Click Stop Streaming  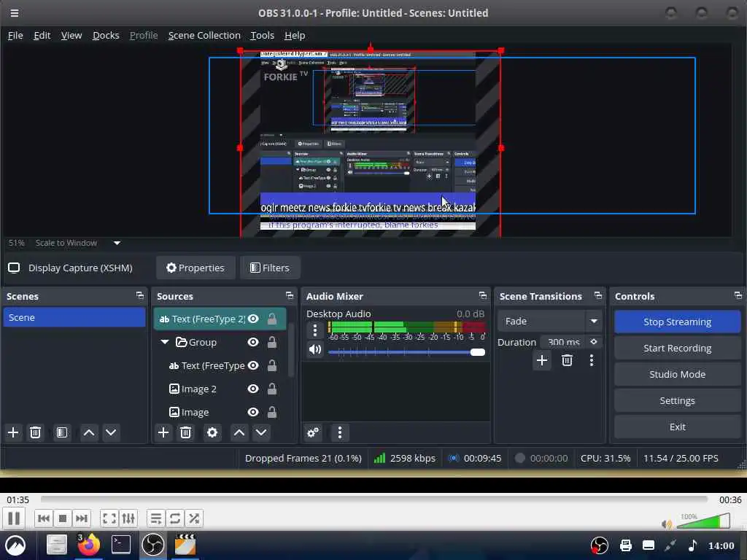[x=677, y=322]
